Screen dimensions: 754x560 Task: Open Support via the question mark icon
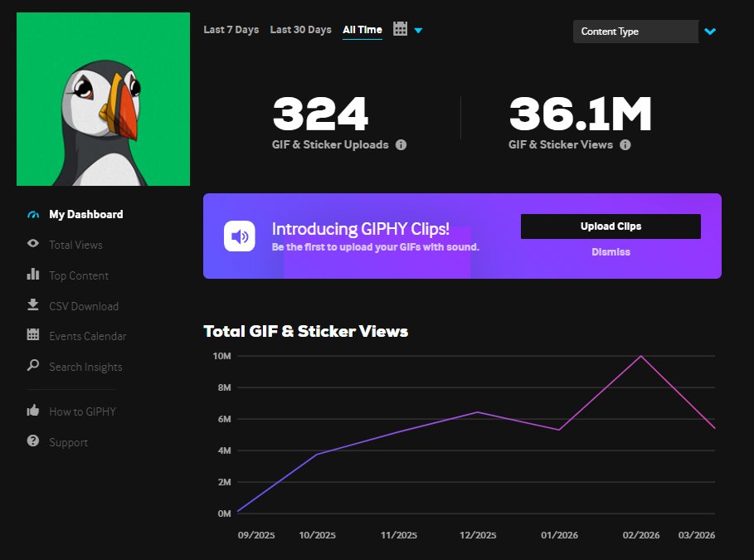point(33,441)
